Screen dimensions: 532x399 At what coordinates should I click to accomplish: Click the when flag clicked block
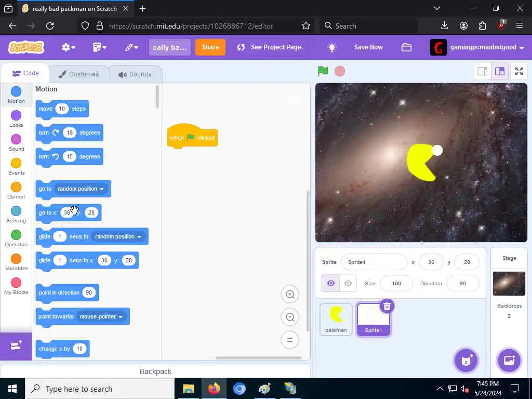(x=192, y=137)
